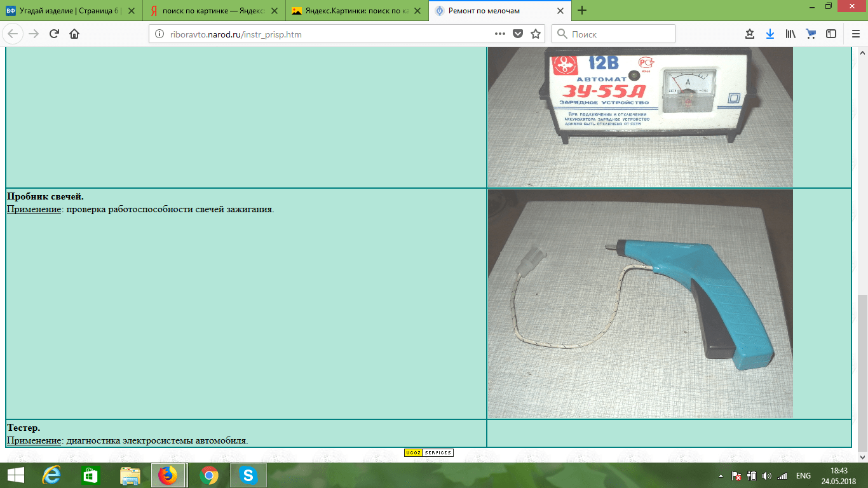The height and width of the screenshot is (488, 868).
Task: Switch to the 'Яндекс.Картинки' tab
Action: coord(357,11)
